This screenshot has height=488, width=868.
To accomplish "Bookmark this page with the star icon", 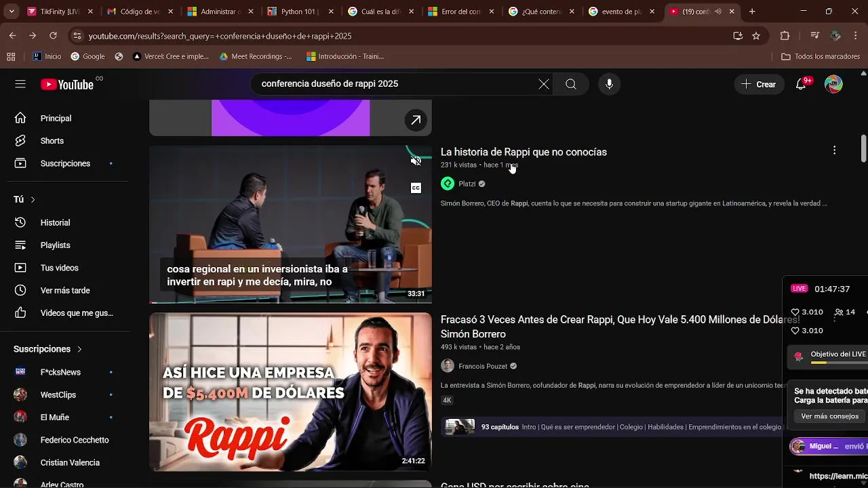I will coord(756,36).
